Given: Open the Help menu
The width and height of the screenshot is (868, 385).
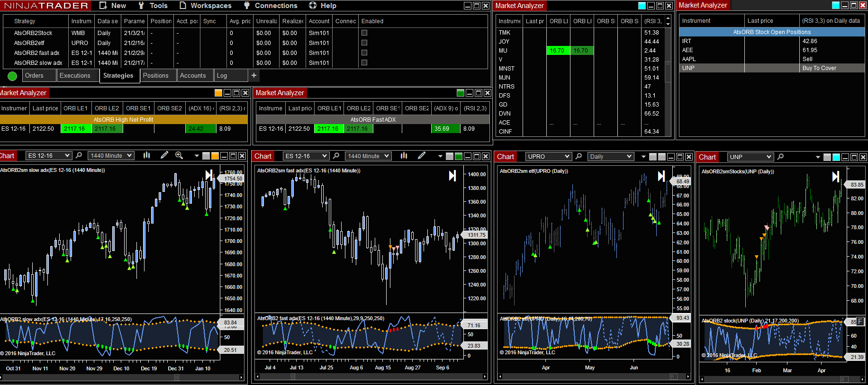Looking at the screenshot, I should tap(323, 6).
